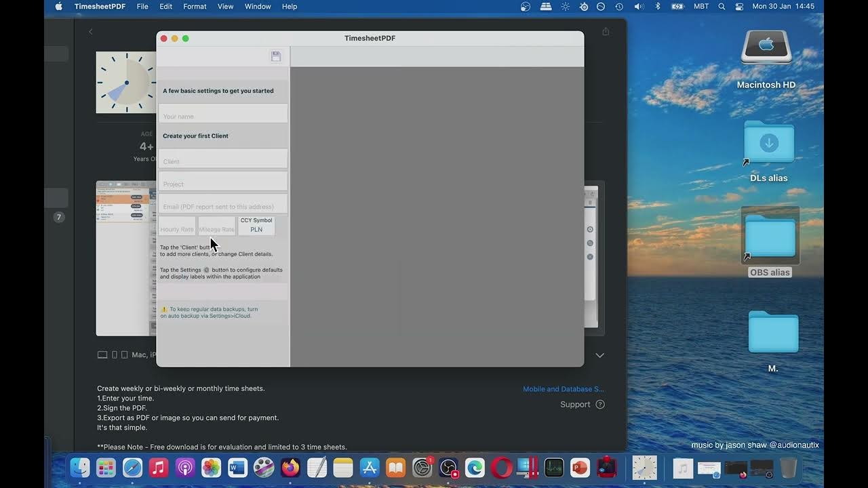This screenshot has height=488, width=868.
Task: Open Microsoft Word from the Dock
Action: click(x=237, y=468)
